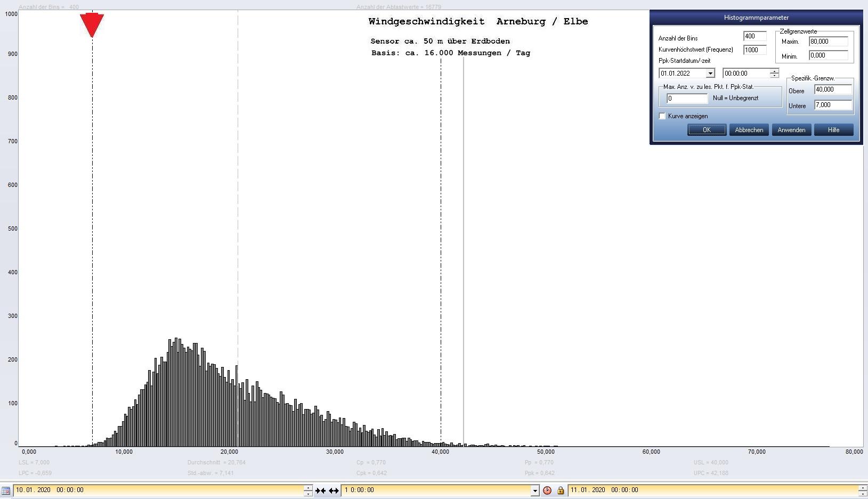Click the expand time range arrows icon

pyautogui.click(x=334, y=490)
